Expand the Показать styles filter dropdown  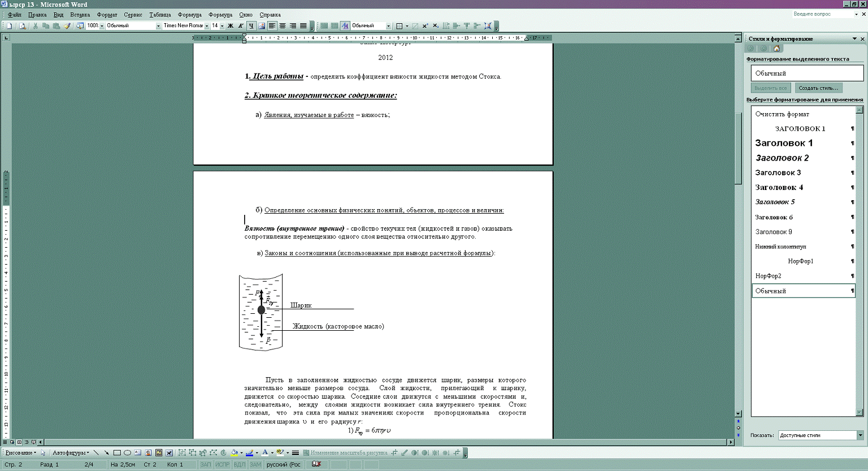tap(860, 435)
